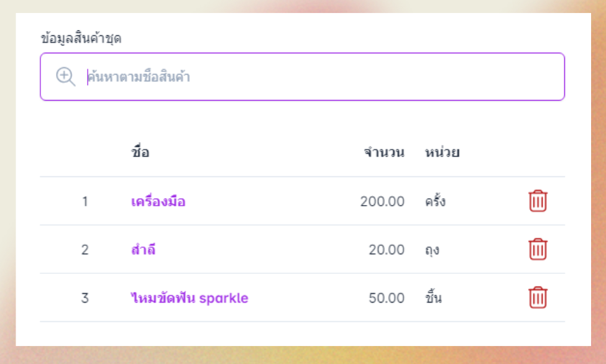
Task: Click row number 2 in the table
Action: click(85, 250)
